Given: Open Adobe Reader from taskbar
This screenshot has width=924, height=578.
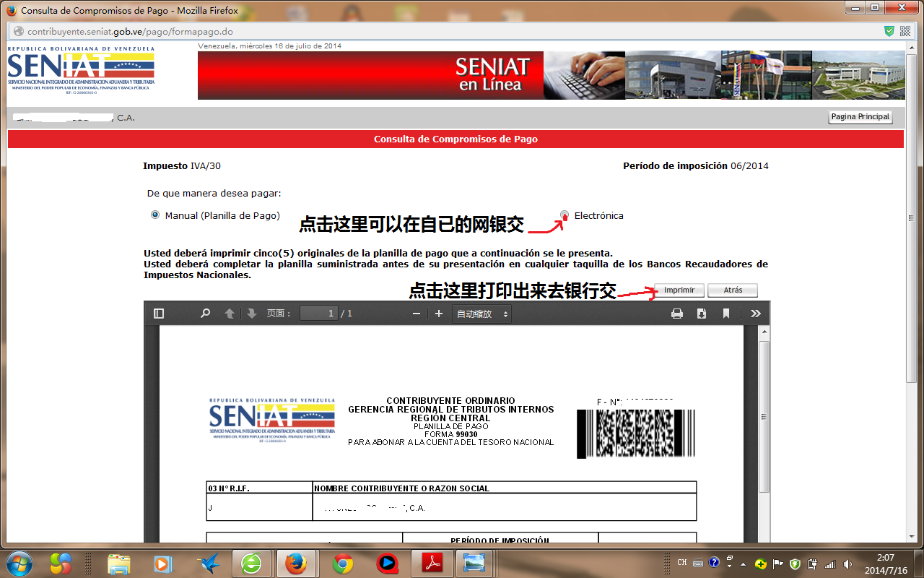Looking at the screenshot, I should [432, 564].
